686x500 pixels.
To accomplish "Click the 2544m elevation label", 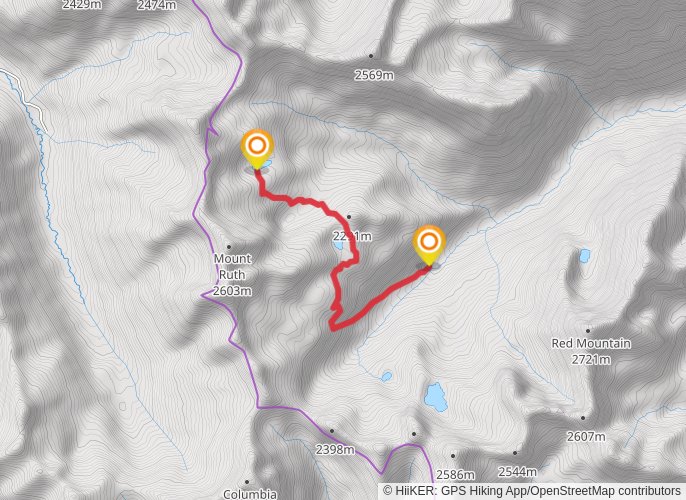I will pyautogui.click(x=518, y=472).
